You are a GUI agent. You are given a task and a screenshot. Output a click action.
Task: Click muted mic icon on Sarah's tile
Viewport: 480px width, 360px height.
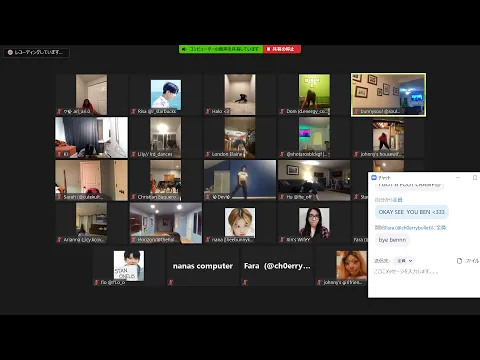(59, 197)
